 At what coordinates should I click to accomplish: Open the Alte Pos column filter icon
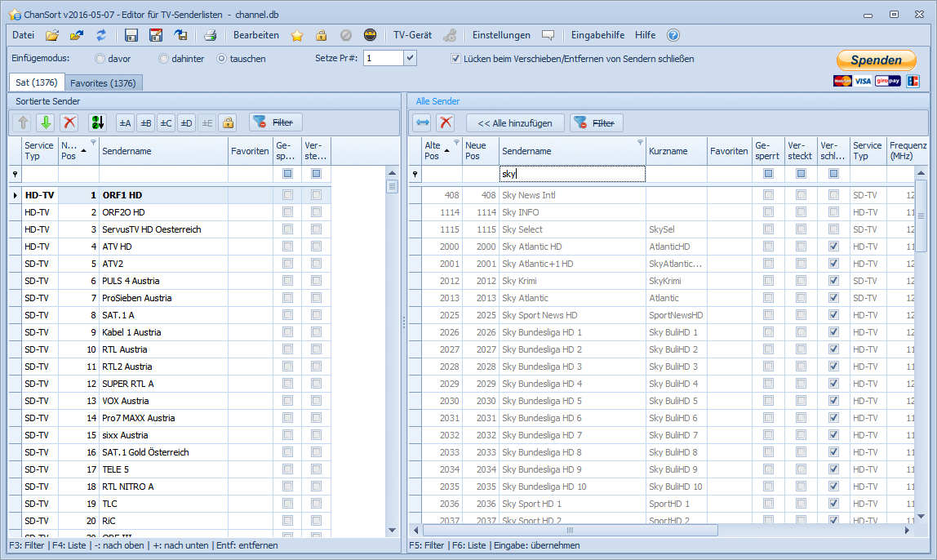[x=456, y=142]
